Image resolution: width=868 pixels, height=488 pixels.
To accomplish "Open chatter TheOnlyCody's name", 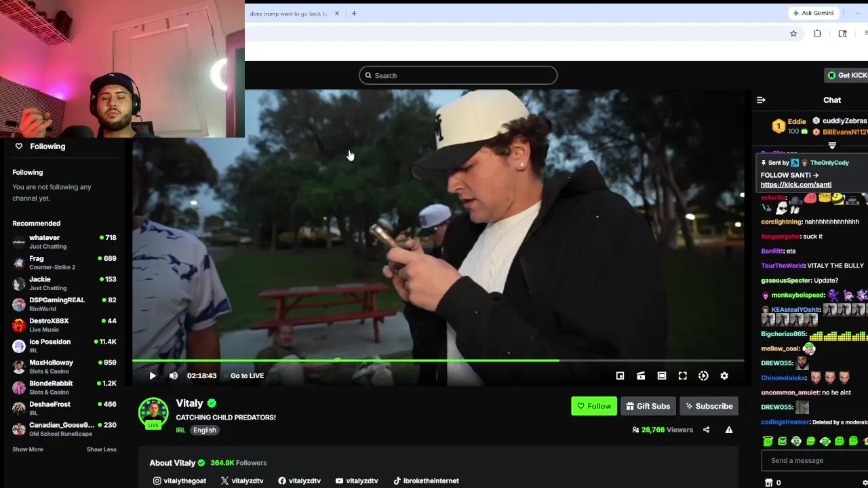I will click(829, 163).
